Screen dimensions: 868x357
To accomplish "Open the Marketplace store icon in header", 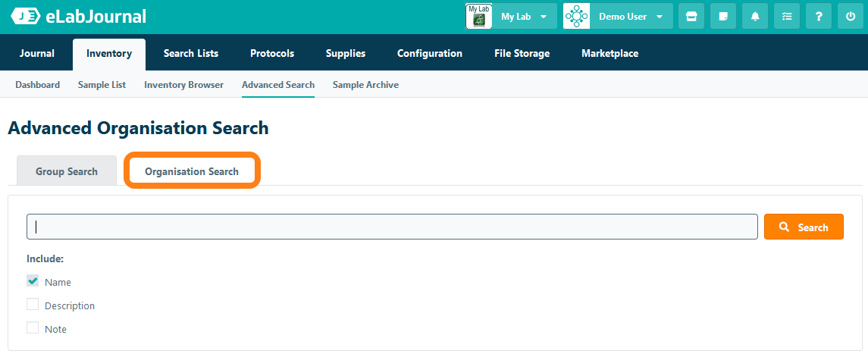I will pyautogui.click(x=691, y=17).
